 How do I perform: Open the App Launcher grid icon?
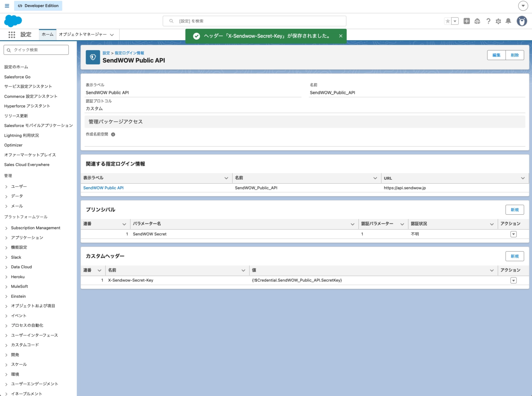tap(12, 35)
